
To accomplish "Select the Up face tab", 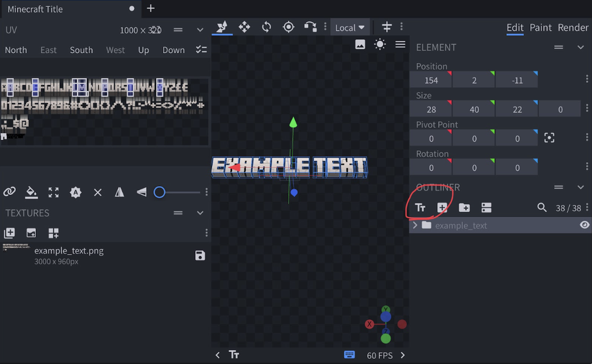I will click(x=143, y=50).
